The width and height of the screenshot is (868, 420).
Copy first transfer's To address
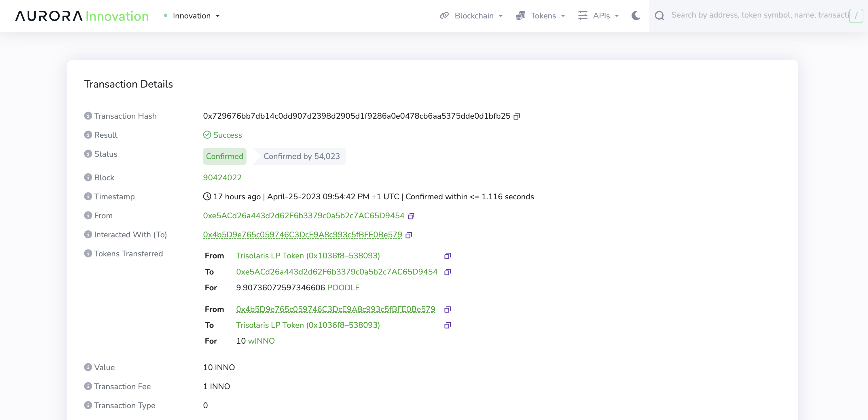448,272
